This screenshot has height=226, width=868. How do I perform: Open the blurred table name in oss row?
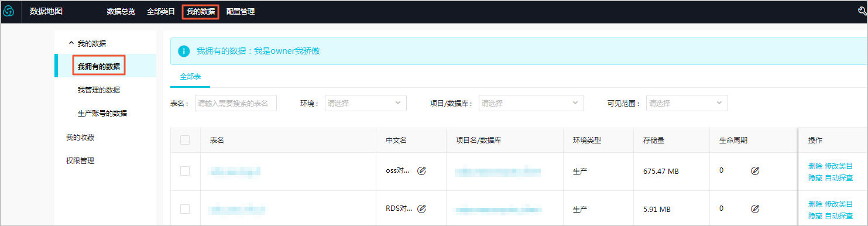point(235,171)
